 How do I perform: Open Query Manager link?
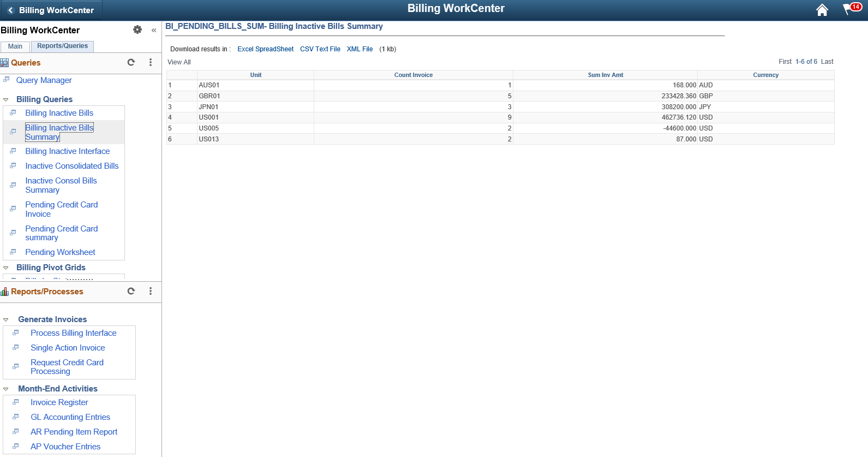coord(44,80)
